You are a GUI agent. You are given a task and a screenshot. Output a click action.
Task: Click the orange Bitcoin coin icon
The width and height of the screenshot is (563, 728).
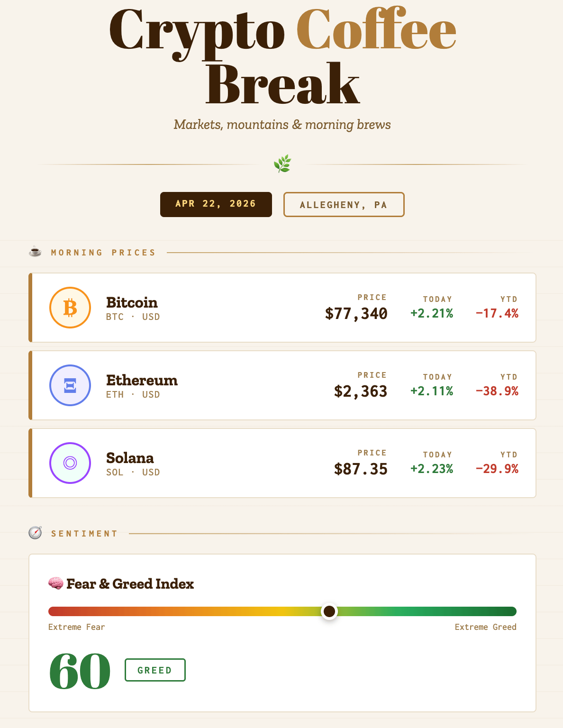pyautogui.click(x=70, y=308)
